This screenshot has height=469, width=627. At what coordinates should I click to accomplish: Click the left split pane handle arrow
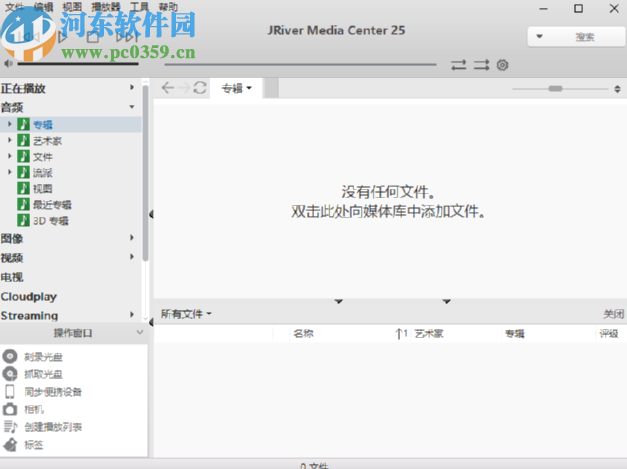tap(339, 301)
